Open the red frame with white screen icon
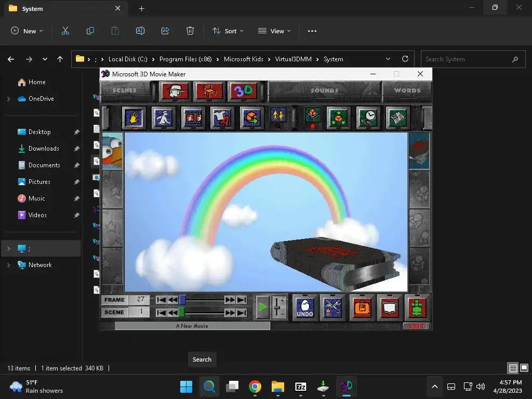Screen dimensions: 532x399 390,308
